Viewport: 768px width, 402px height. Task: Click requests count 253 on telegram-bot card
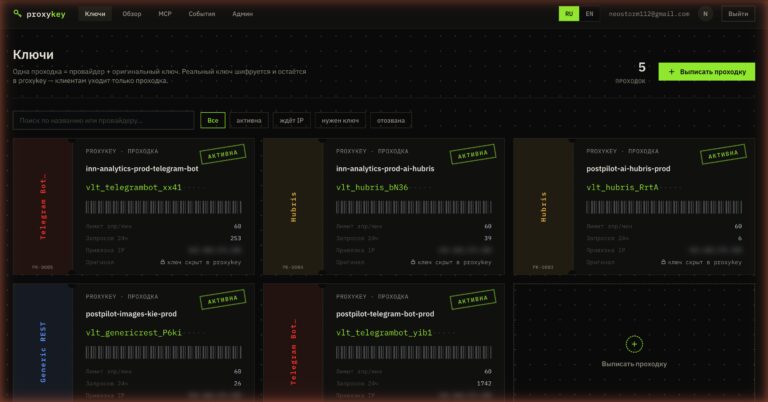point(236,238)
